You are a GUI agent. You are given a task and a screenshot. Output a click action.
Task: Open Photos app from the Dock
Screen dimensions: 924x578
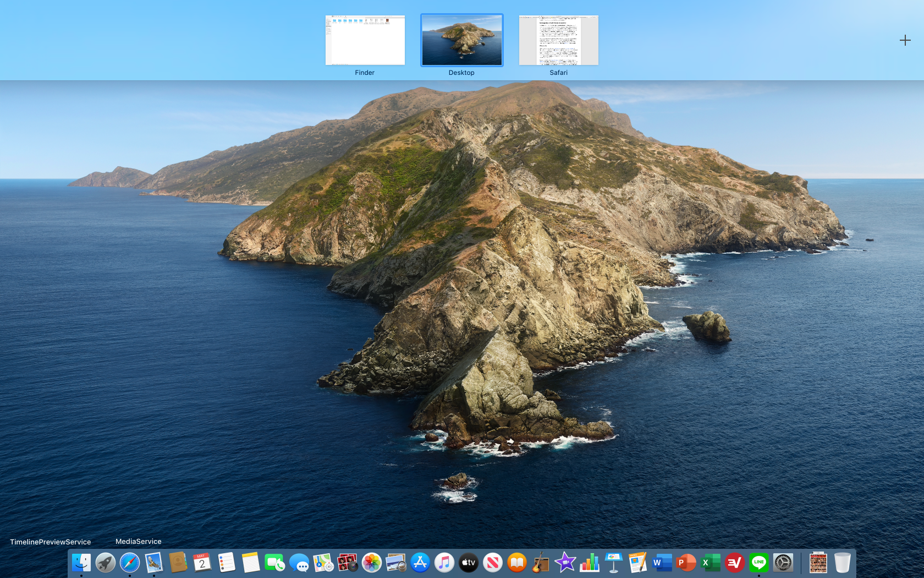point(372,563)
